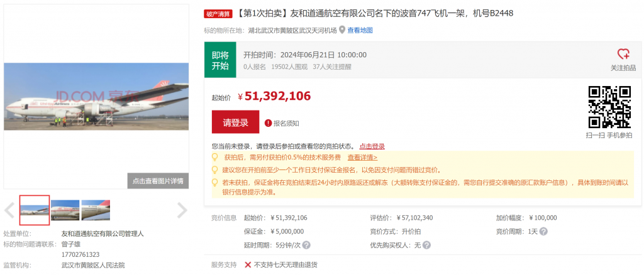The image size is (644, 275).
Task: Click lightbulb icon beside technical service fee tip
Action: 214,158
